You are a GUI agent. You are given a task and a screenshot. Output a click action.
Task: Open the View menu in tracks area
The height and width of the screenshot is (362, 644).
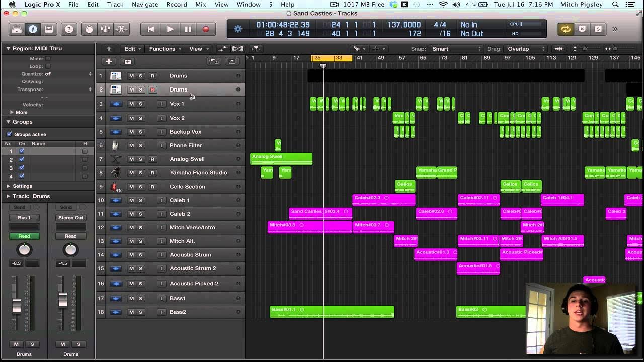(x=198, y=49)
